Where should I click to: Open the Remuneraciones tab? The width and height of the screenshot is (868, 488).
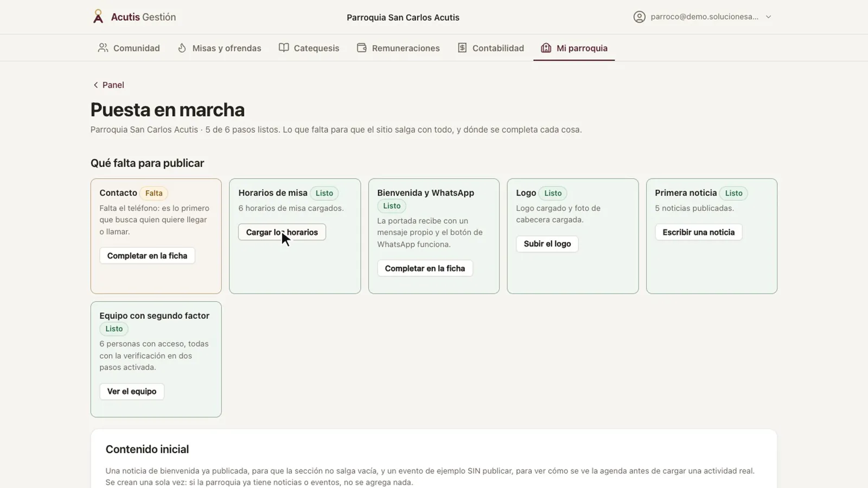(x=398, y=48)
